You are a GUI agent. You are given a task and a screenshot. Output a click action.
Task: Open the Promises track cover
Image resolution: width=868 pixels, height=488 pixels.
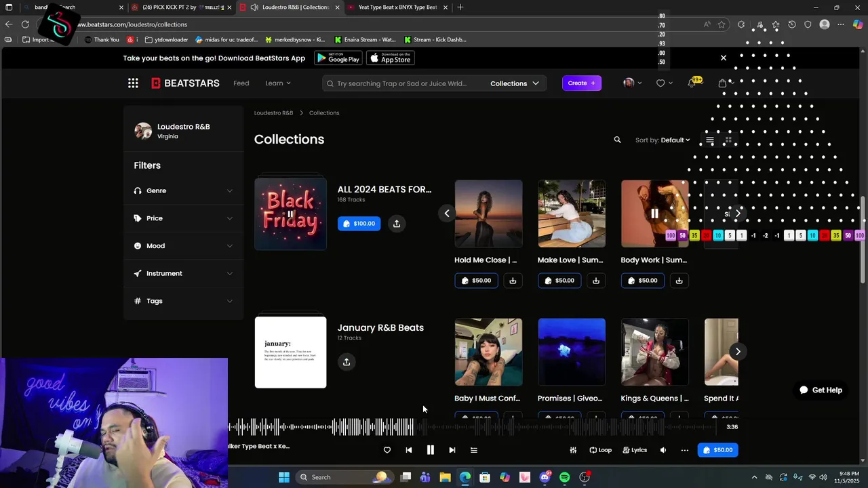click(x=572, y=352)
